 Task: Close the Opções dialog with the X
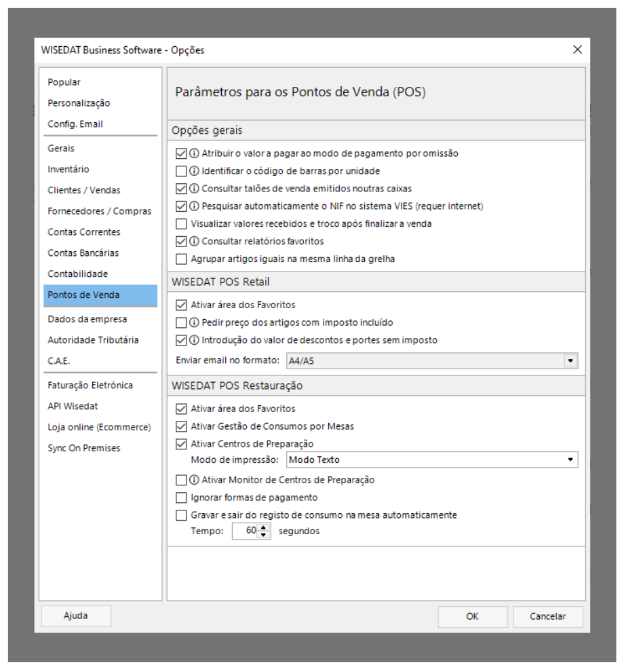[x=577, y=50]
